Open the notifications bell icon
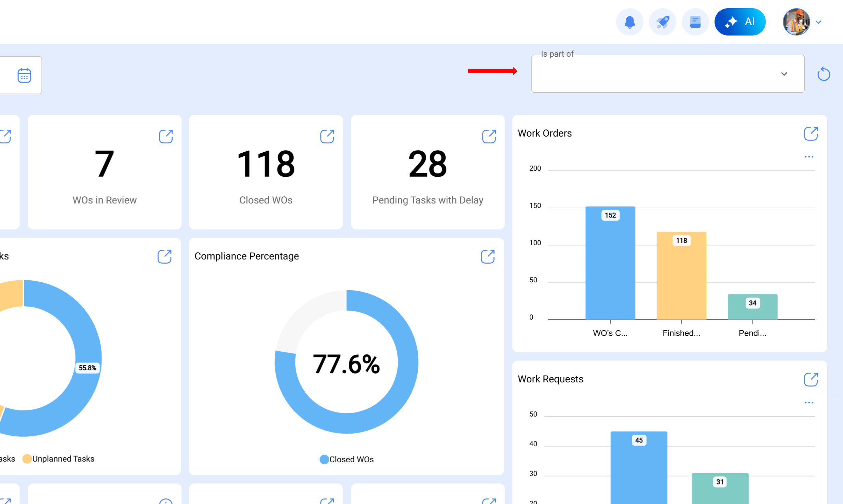The height and width of the screenshot is (504, 843). click(x=629, y=22)
